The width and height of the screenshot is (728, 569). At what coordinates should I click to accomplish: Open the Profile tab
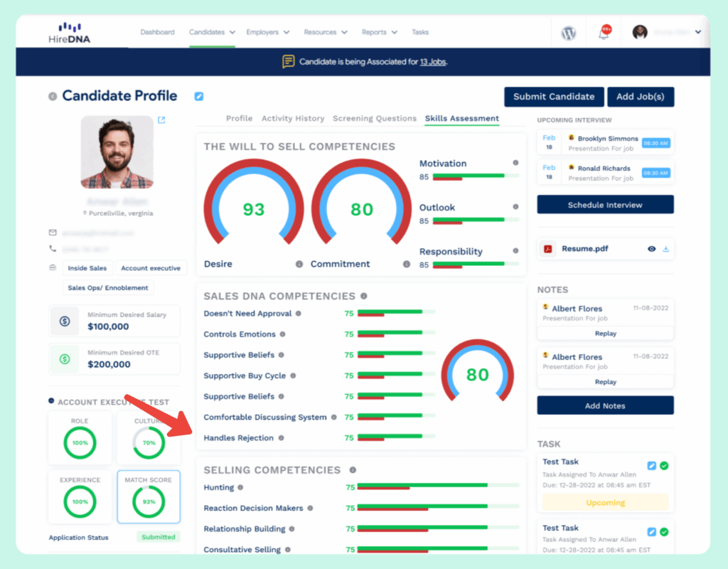[x=239, y=119]
